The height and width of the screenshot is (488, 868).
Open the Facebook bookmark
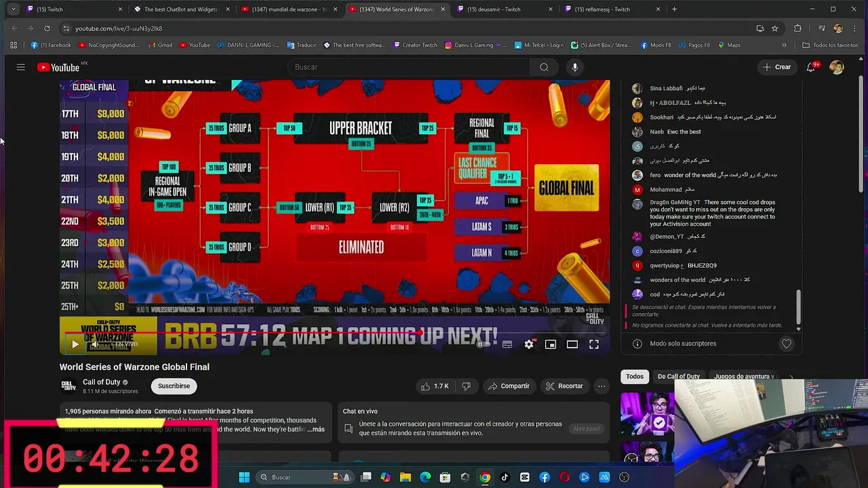click(x=51, y=45)
